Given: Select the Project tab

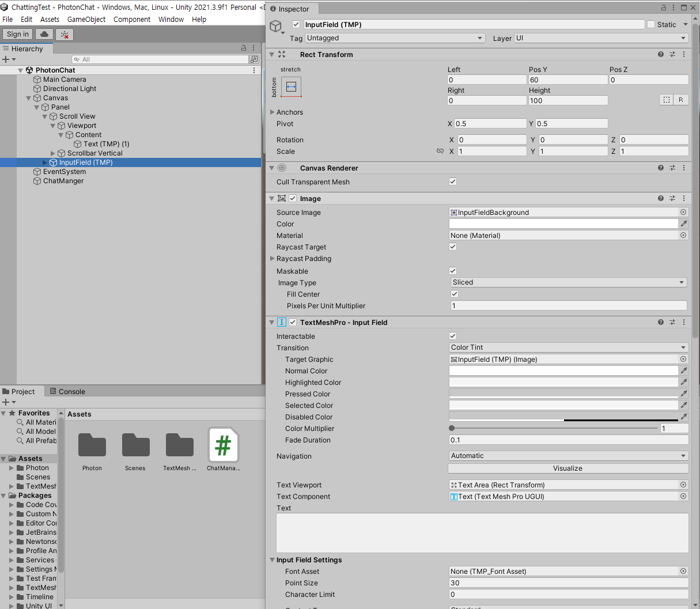Looking at the screenshot, I should pyautogui.click(x=19, y=392).
